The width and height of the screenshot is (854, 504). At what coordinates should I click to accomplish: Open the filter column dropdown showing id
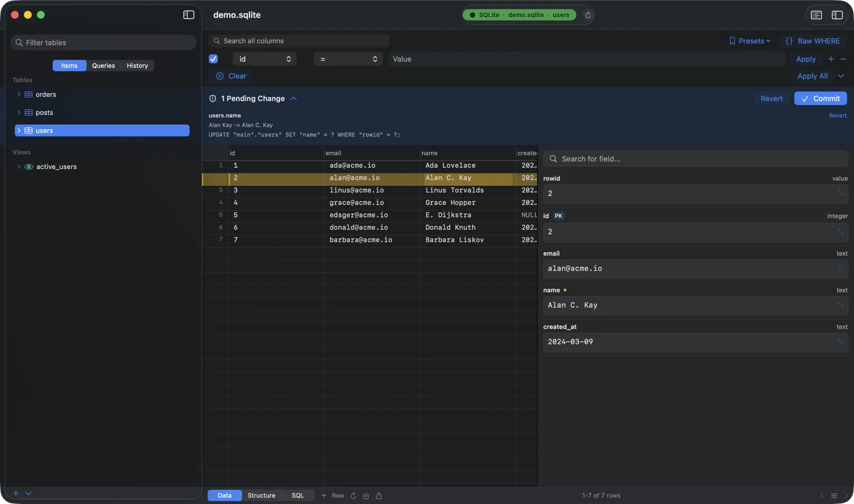265,59
